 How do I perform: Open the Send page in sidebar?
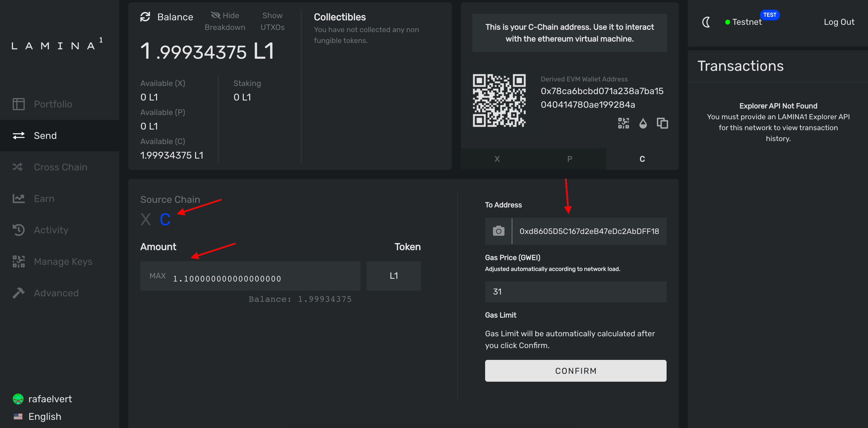[59, 136]
